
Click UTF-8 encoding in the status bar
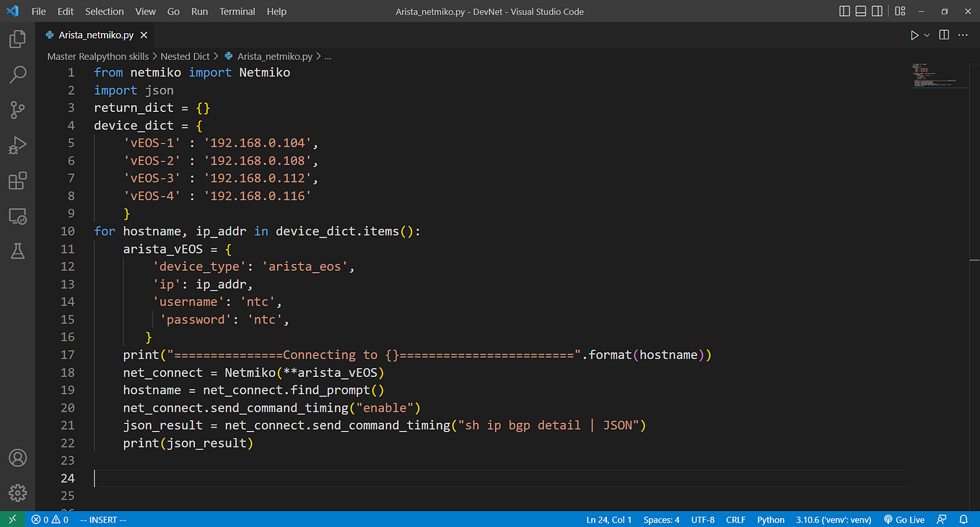(x=703, y=519)
